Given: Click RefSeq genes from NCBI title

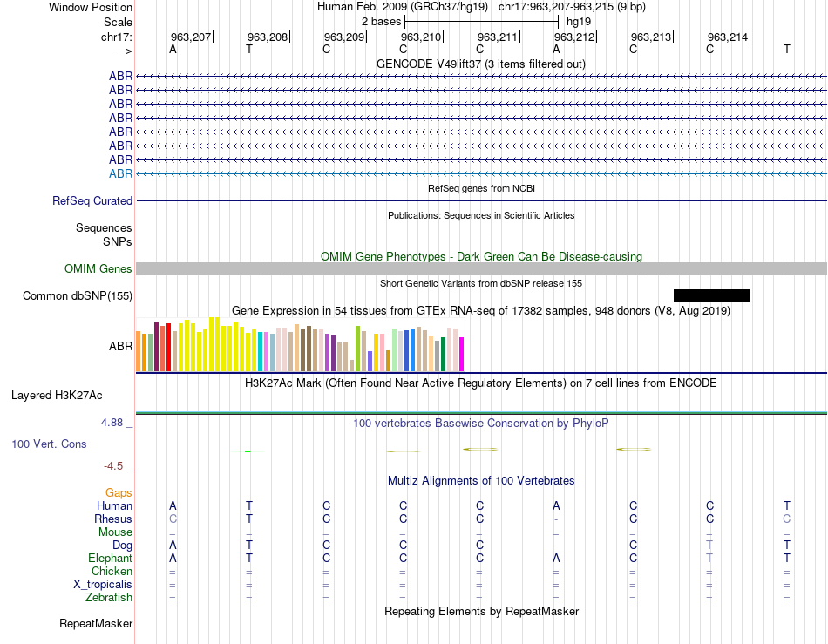Looking at the screenshot, I should coord(481,188).
